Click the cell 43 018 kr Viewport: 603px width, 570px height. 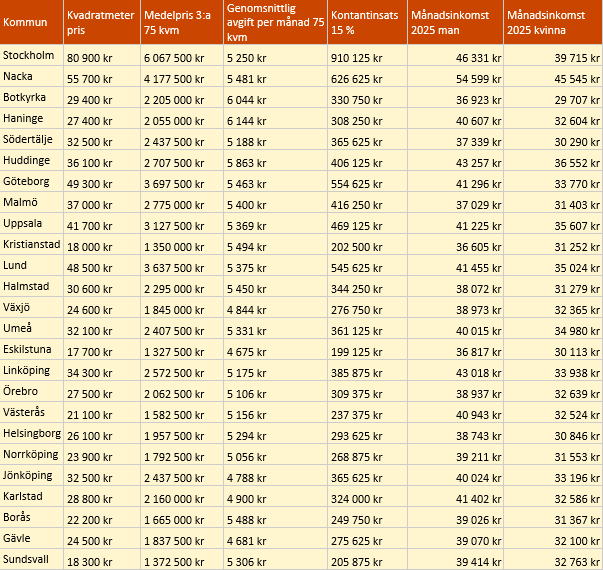[455, 370]
